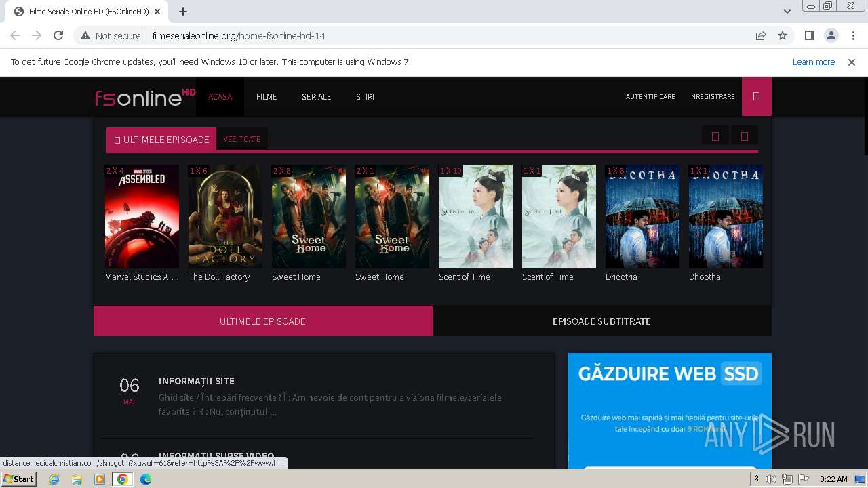This screenshot has height=488, width=868.
Task: Click the Action Center flag icon
Action: (x=804, y=479)
